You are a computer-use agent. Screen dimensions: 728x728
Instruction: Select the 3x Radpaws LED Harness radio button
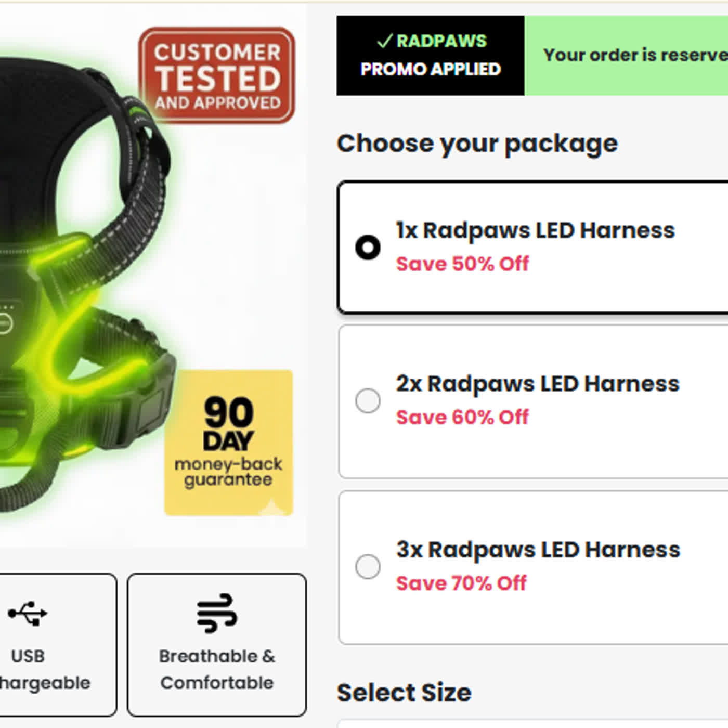(x=368, y=566)
